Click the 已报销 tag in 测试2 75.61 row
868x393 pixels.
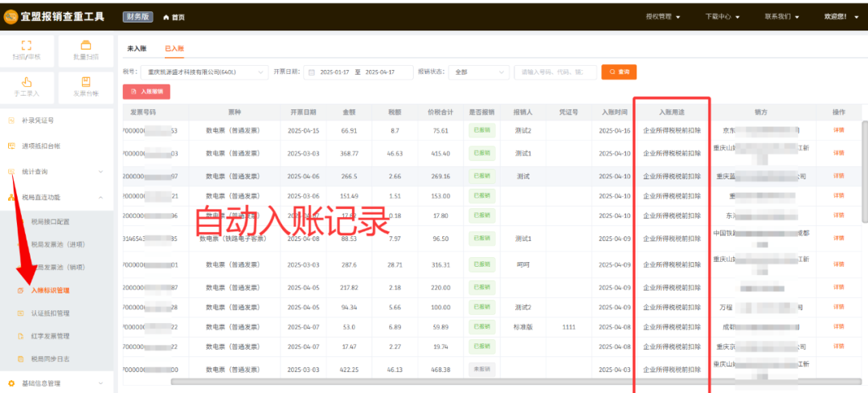pos(481,131)
